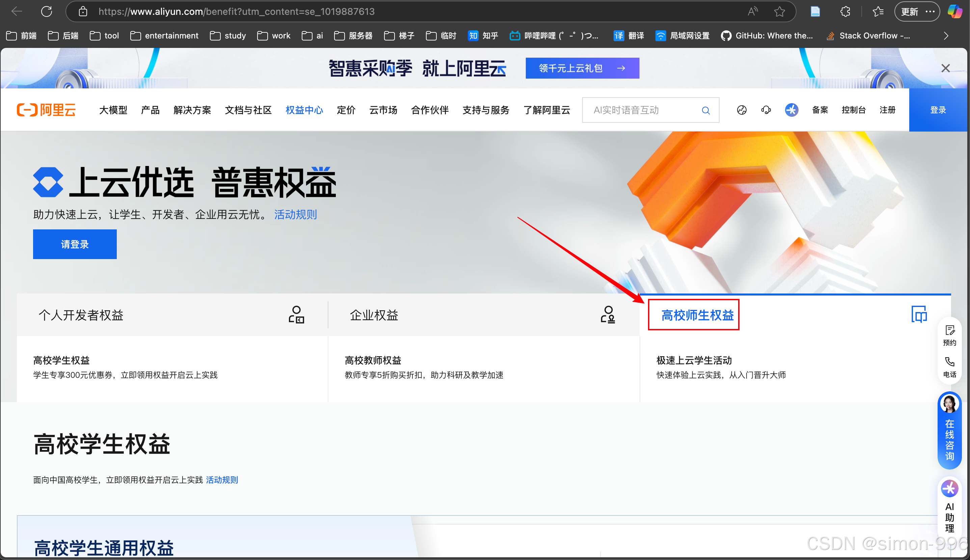Open the 控制台 link

pos(854,110)
